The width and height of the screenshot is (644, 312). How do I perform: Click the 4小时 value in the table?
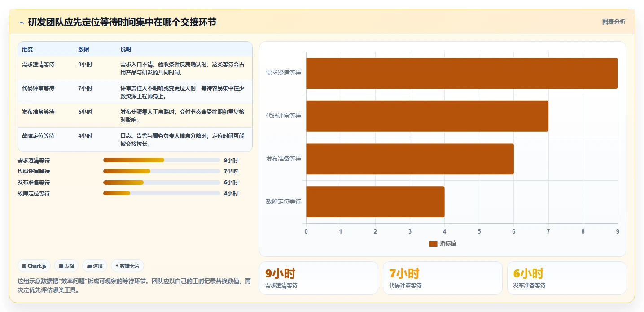click(85, 136)
